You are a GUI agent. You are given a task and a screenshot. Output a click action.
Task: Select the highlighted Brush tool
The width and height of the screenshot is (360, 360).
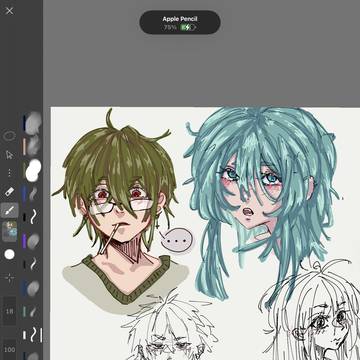coord(9,210)
